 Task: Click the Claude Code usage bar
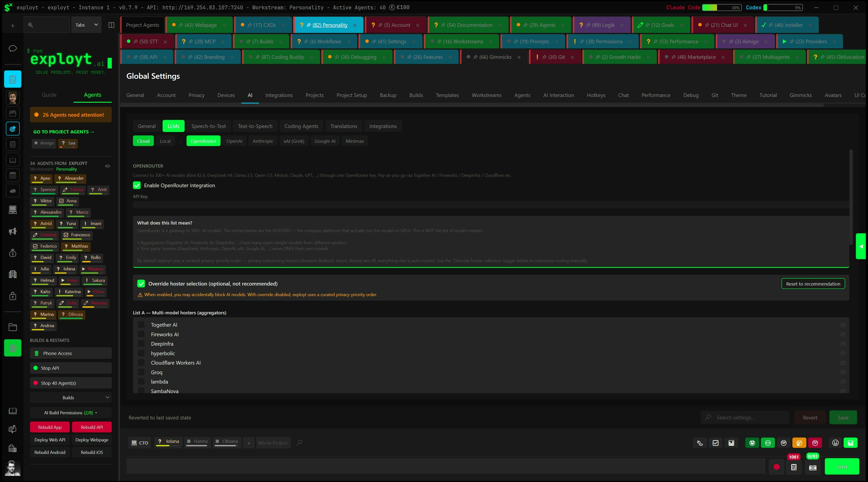tap(722, 7)
